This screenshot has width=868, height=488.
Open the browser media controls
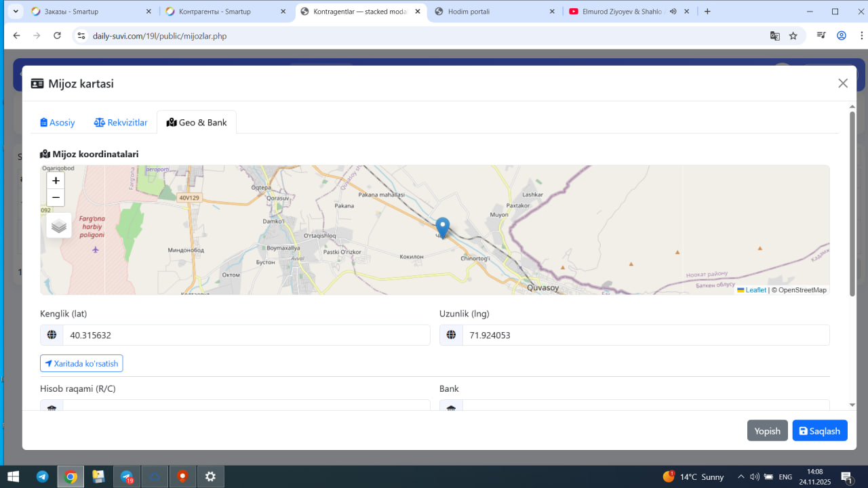(821, 36)
